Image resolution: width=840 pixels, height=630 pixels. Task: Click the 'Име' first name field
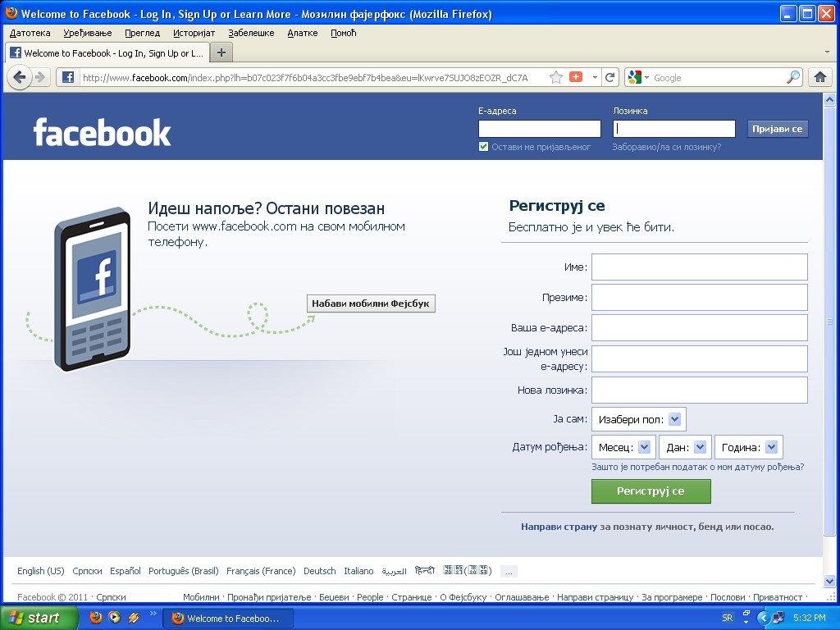(x=700, y=267)
